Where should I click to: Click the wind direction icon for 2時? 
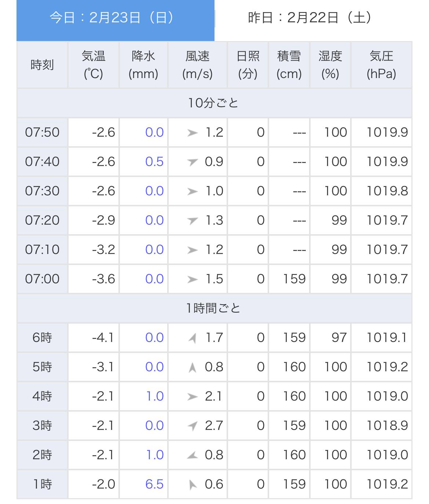(x=192, y=455)
